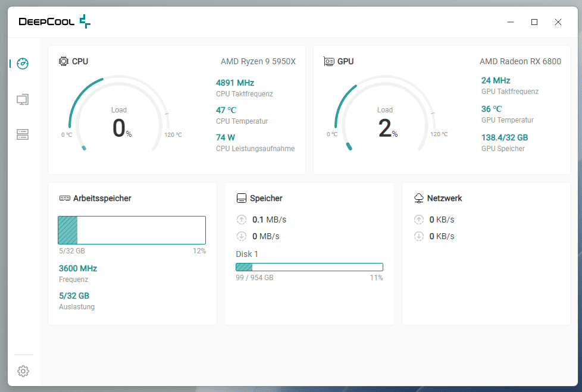Screen dimensions: 582x392
Task: Click Speicher download arrow icon
Action: click(x=241, y=236)
